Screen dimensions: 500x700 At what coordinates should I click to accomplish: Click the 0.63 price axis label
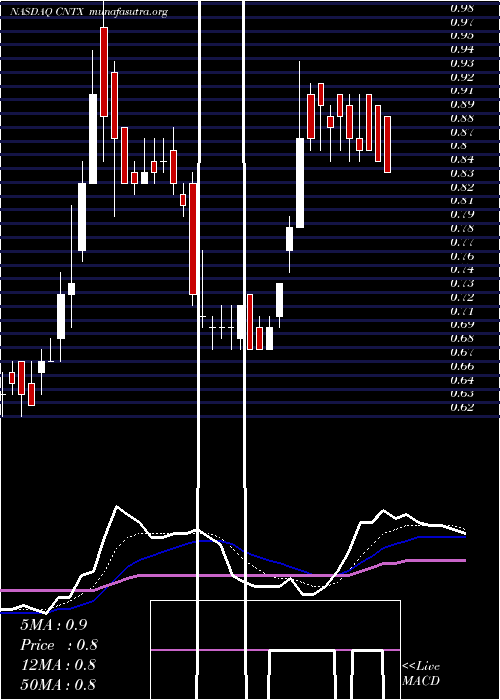pyautogui.click(x=462, y=394)
